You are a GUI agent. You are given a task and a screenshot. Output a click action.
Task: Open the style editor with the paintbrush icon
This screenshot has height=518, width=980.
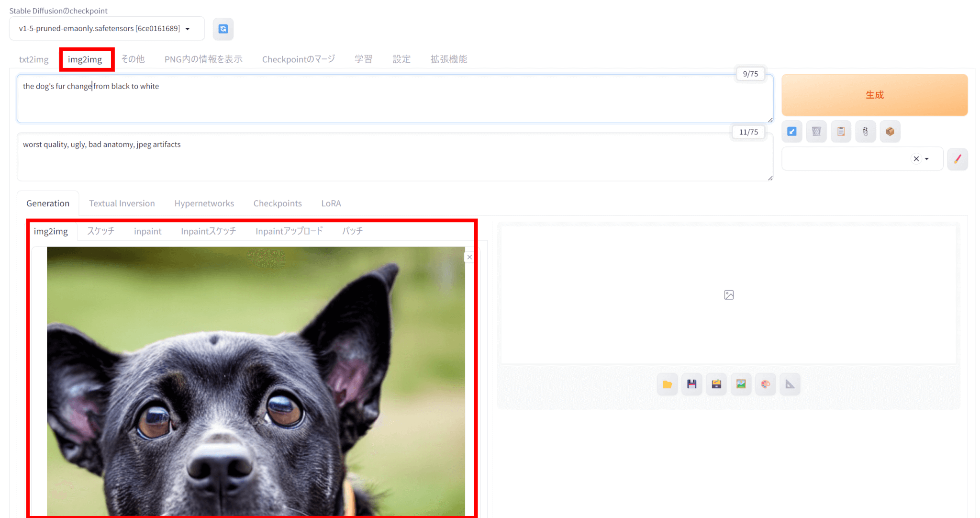(x=958, y=159)
